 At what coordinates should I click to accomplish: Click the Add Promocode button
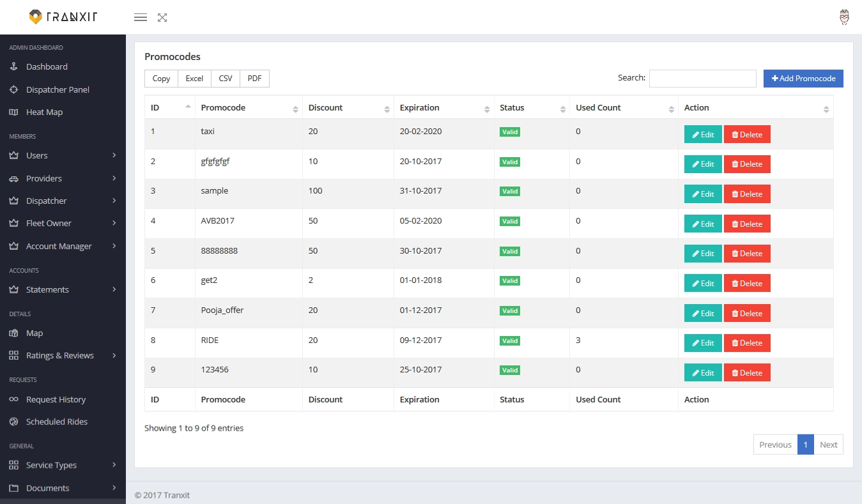pos(803,78)
